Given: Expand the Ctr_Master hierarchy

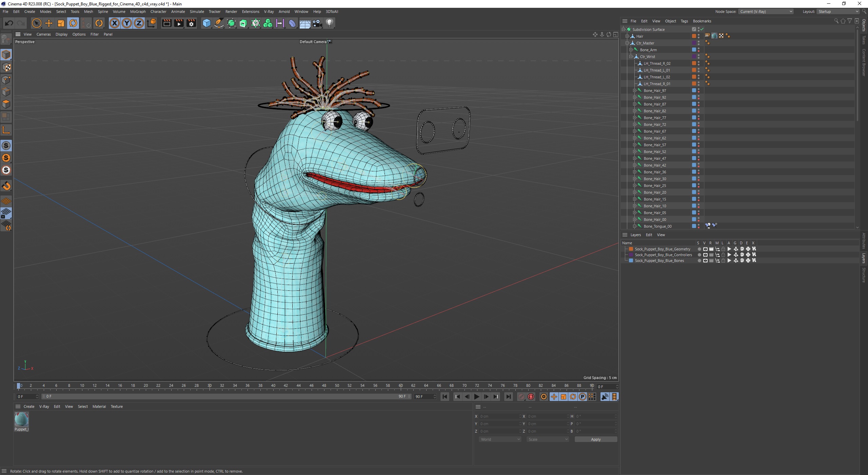Looking at the screenshot, I should point(626,43).
